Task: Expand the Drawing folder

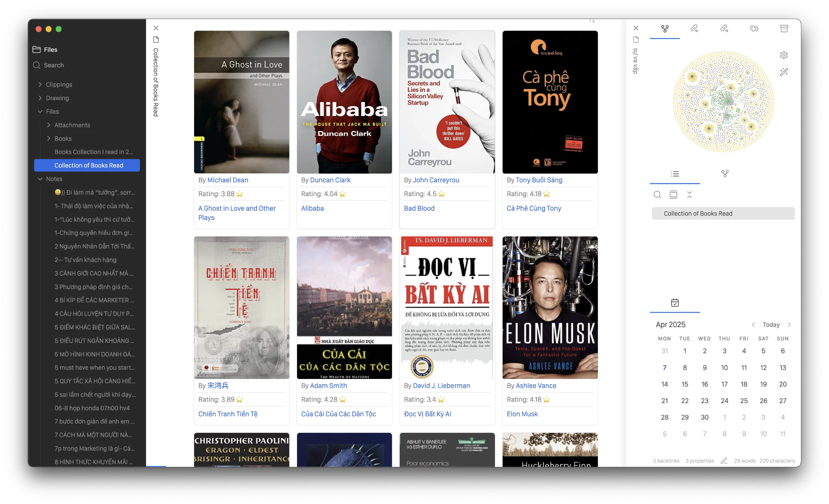Action: click(x=57, y=98)
